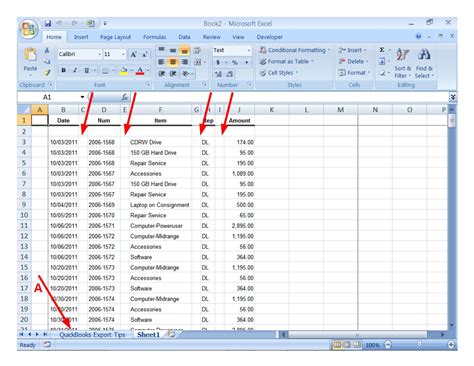Toggle Bold formatting

point(63,70)
